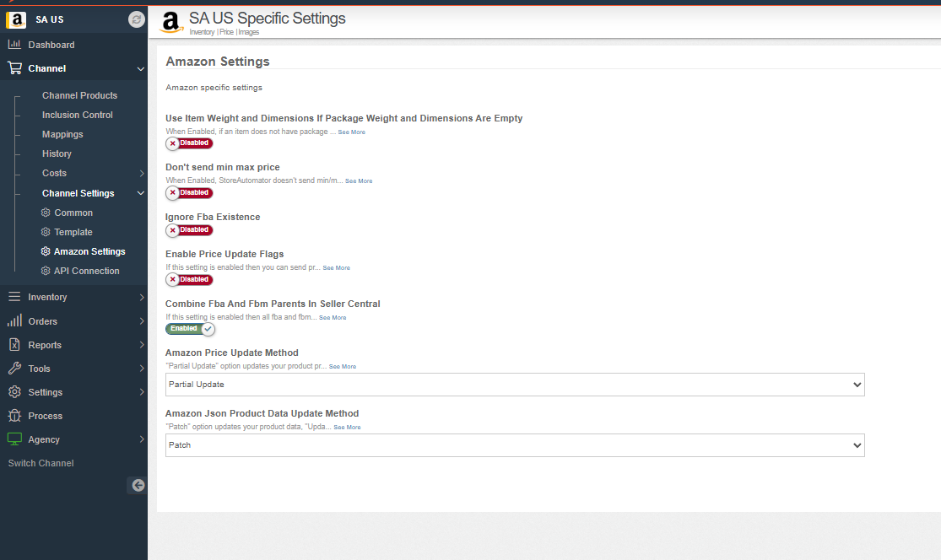Click See More under Don't send min max price
The height and width of the screenshot is (560, 941).
pos(359,181)
